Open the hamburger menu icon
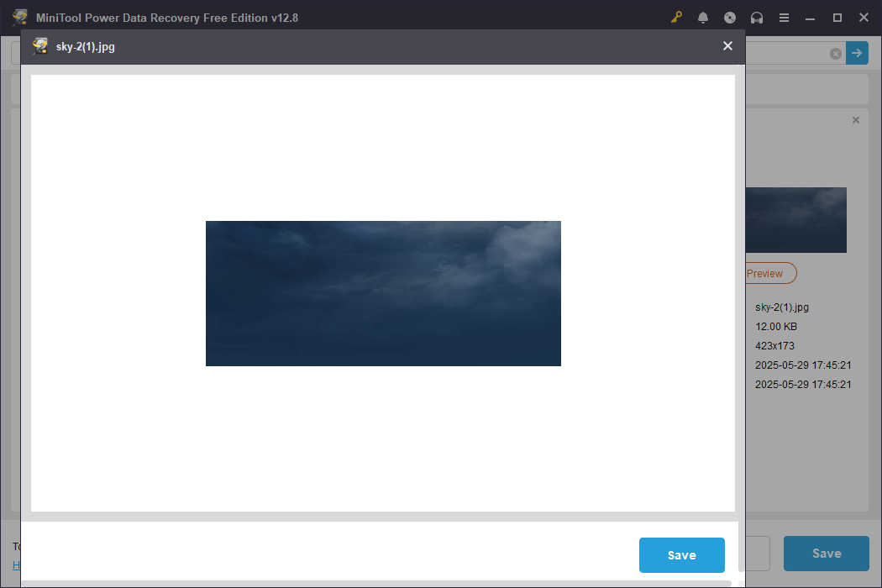The width and height of the screenshot is (882, 588). coord(784,17)
